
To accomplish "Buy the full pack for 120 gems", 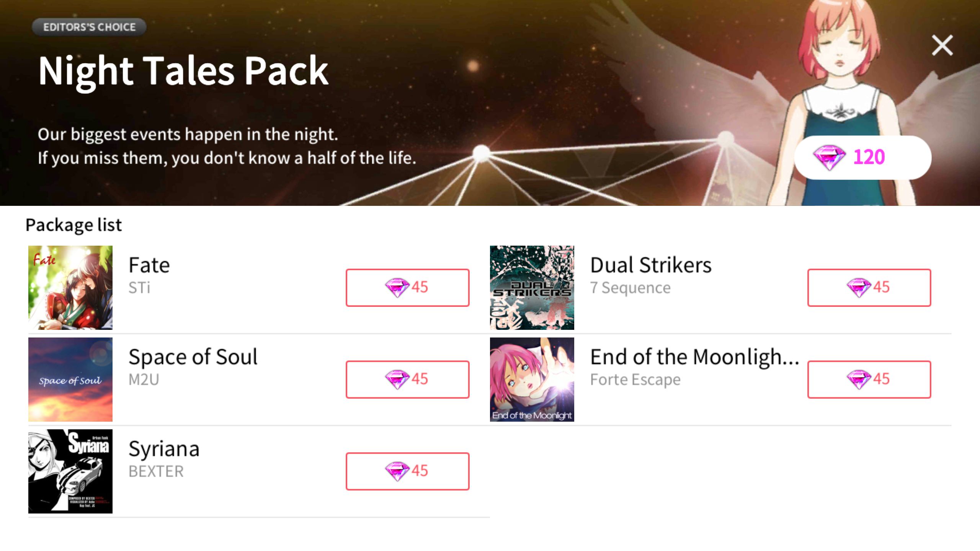I will (x=863, y=157).
